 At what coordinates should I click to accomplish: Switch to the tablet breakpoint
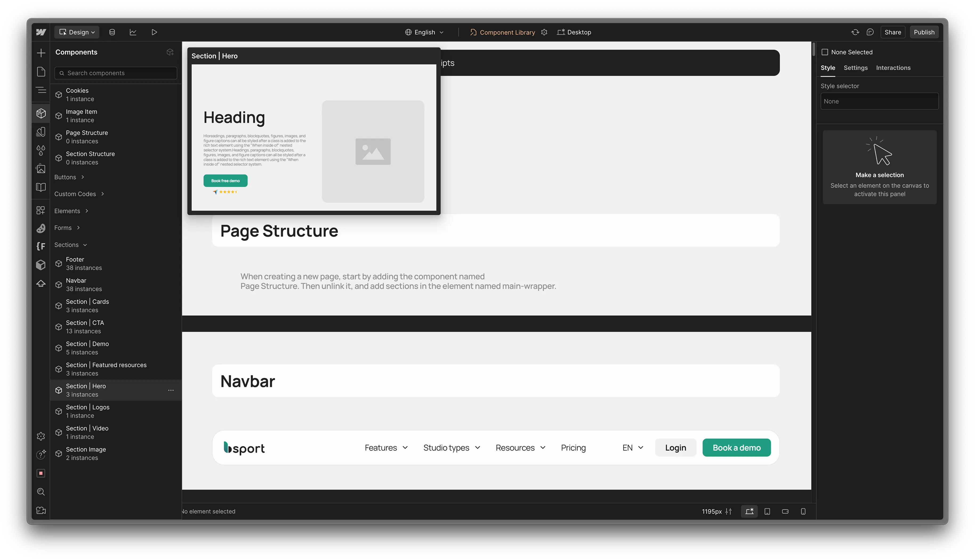[x=767, y=511]
